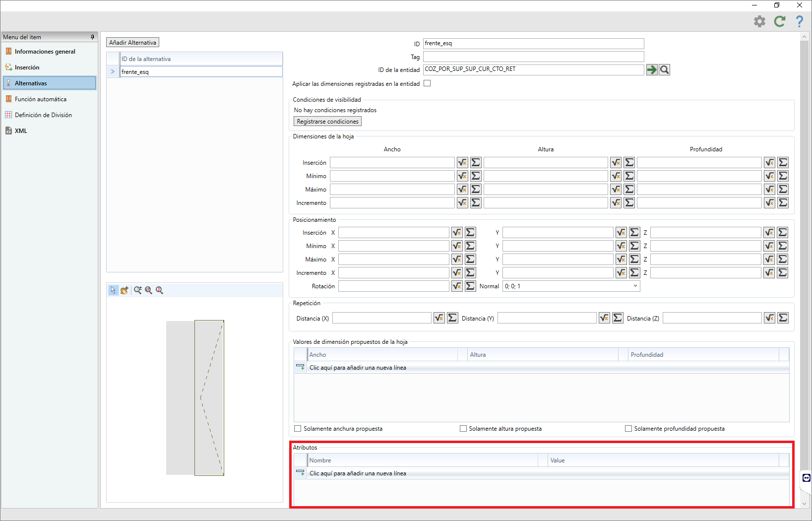Open Inserción menu item
Viewport: 812px width, 521px height.
[27, 67]
